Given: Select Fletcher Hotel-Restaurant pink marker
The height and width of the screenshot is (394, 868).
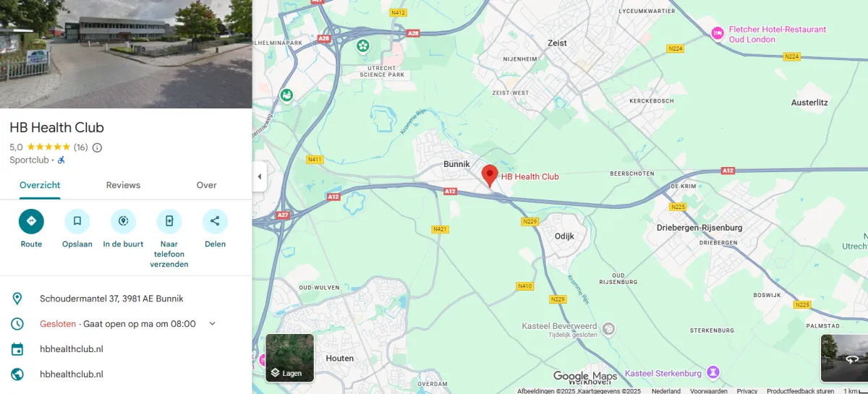Looking at the screenshot, I should click(x=718, y=33).
